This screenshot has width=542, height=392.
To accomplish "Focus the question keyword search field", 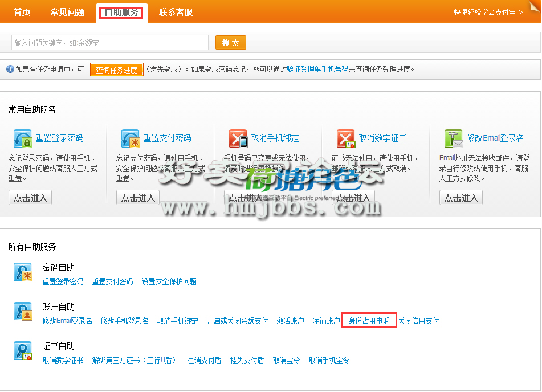I will pyautogui.click(x=110, y=43).
